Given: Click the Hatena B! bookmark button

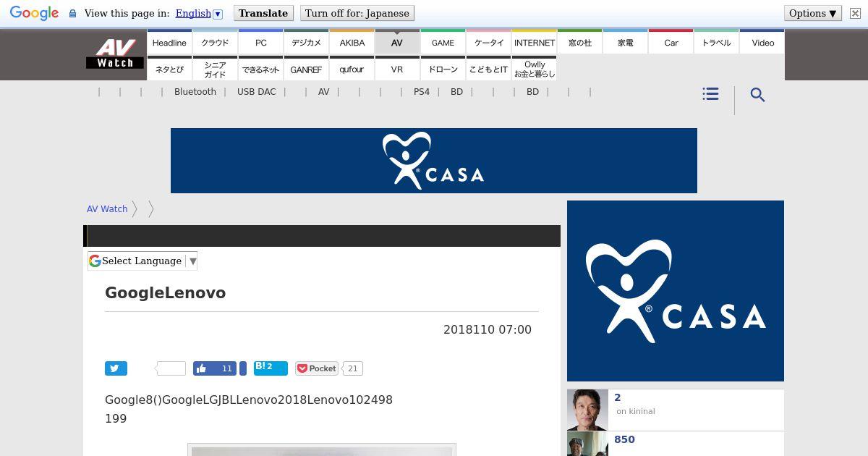Looking at the screenshot, I should 271,368.
